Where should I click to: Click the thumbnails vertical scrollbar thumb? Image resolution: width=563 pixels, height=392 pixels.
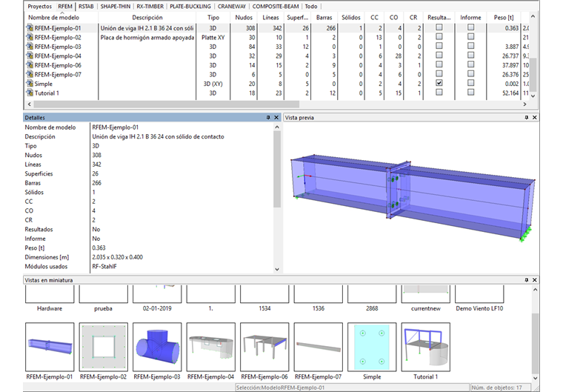click(x=535, y=345)
